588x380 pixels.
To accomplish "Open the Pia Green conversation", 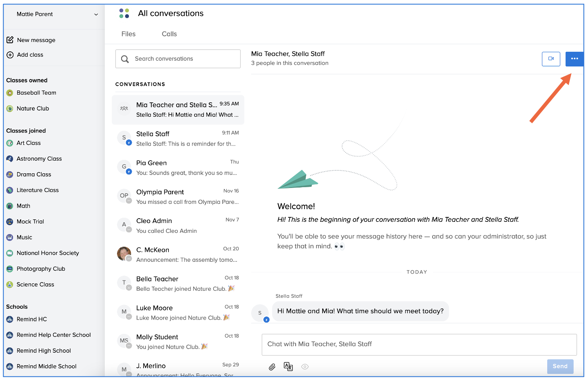I will pos(178,168).
